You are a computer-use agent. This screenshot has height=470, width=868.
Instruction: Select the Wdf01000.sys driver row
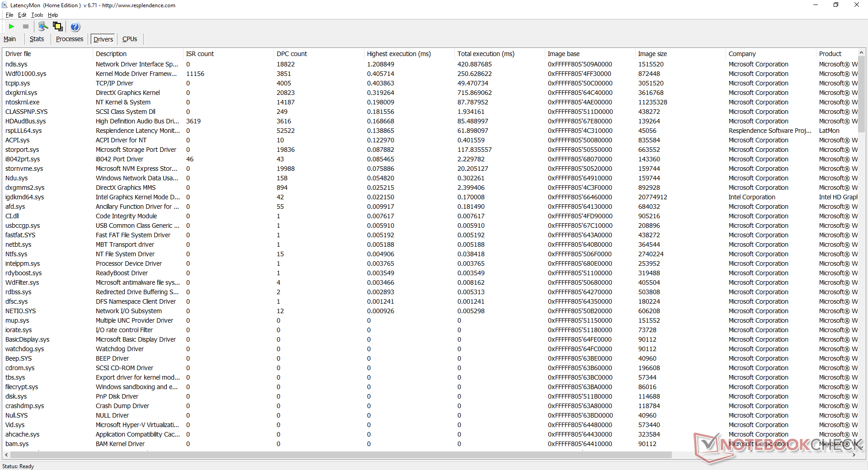click(x=430, y=74)
